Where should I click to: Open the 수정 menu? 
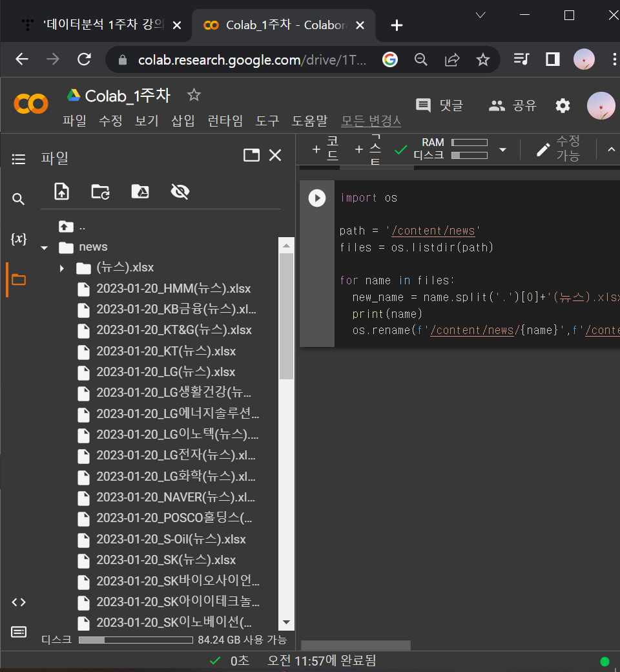pyautogui.click(x=110, y=121)
